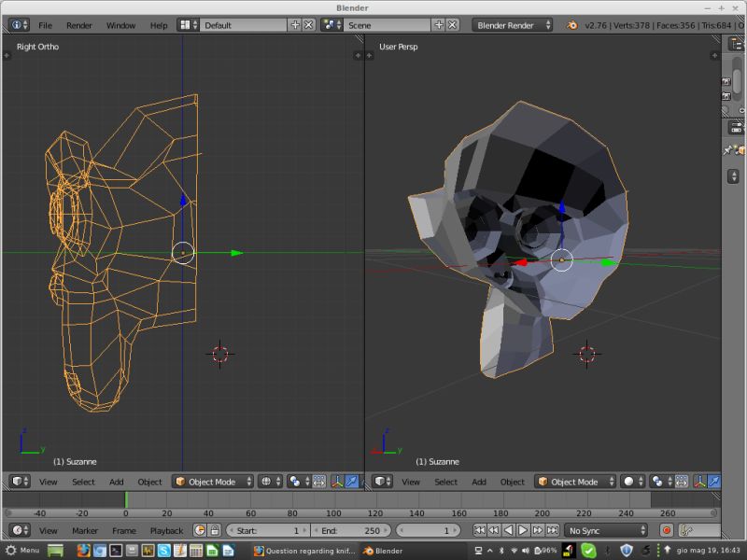Click the screen layout browse icon beside Default
Image resolution: width=747 pixels, height=560 pixels.
(185, 25)
